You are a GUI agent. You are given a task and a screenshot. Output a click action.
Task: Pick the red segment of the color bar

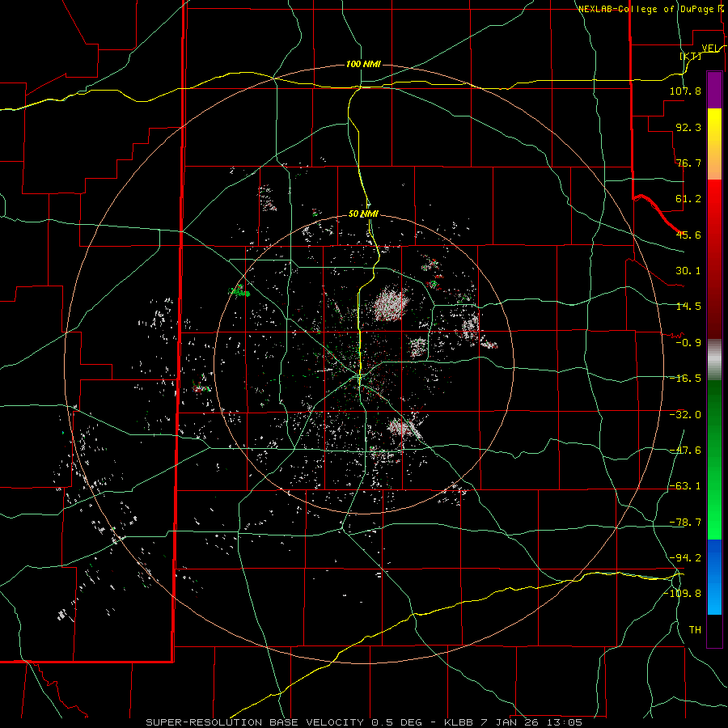point(714,259)
